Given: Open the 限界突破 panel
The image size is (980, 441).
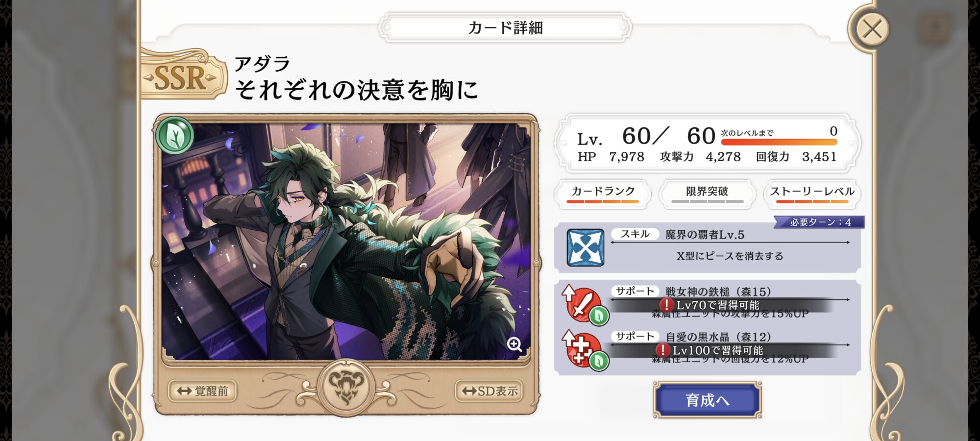Looking at the screenshot, I should tap(707, 194).
